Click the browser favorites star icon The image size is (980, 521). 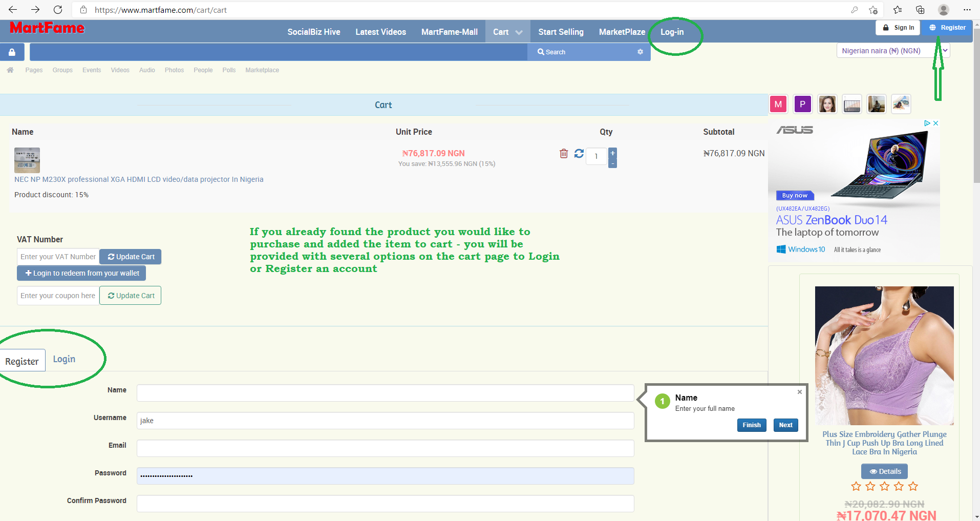[897, 10]
